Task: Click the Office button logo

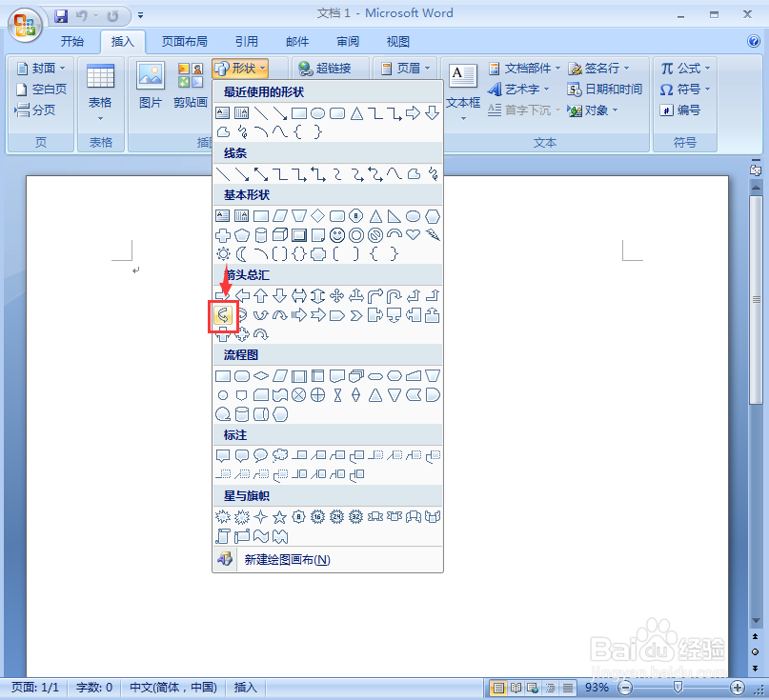Action: 25,25
